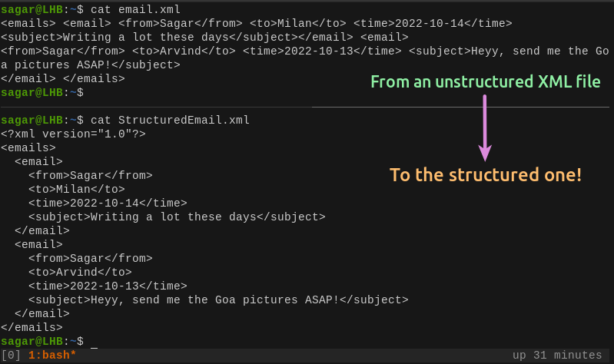Click the indented 2022-10-13 time line
Image resolution: width=614 pixels, height=364 pixels.
click(x=108, y=286)
